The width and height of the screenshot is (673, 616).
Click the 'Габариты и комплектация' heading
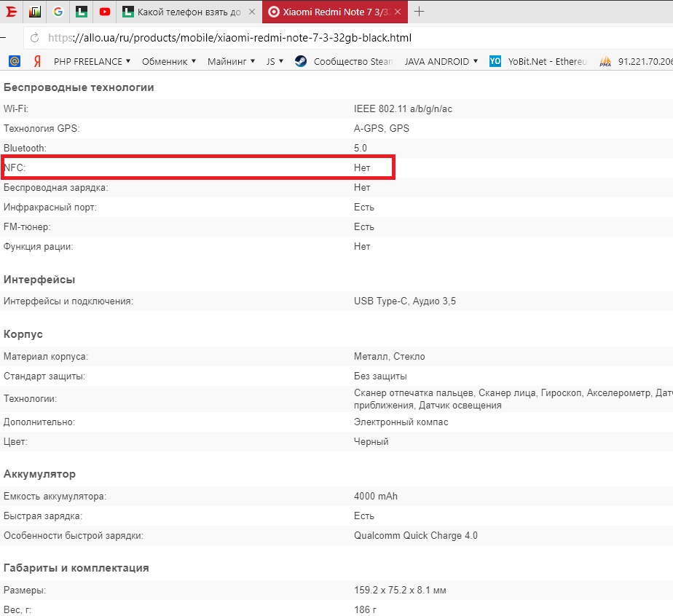click(76, 568)
